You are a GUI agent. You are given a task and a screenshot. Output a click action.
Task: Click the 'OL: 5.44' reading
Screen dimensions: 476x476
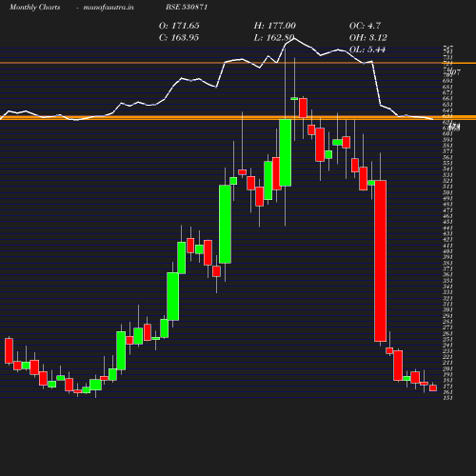click(367, 50)
